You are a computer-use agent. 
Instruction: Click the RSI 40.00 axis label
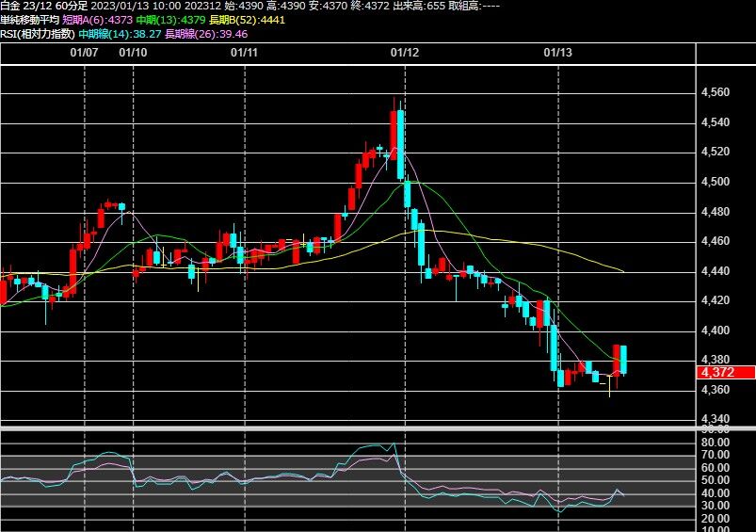coord(716,493)
